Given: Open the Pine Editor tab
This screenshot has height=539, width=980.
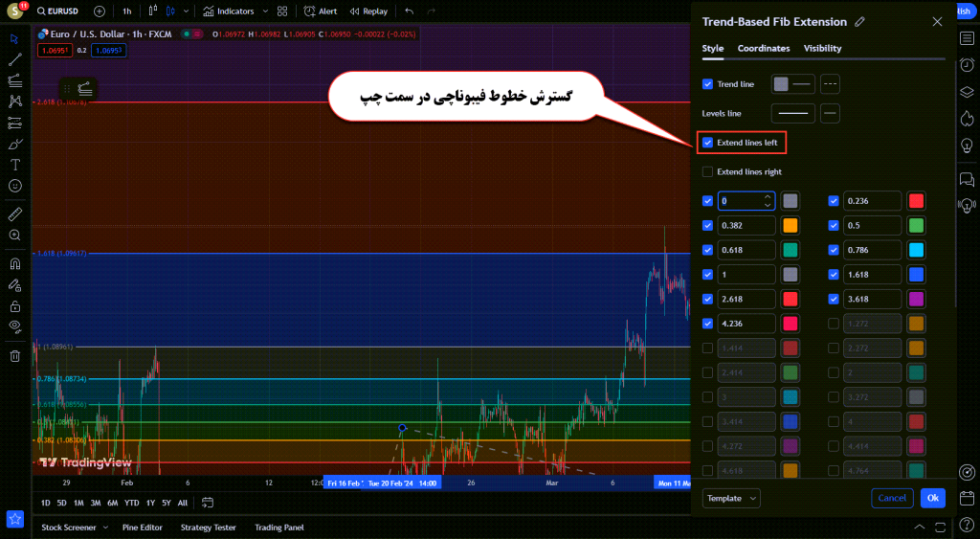Looking at the screenshot, I should pyautogui.click(x=143, y=528).
